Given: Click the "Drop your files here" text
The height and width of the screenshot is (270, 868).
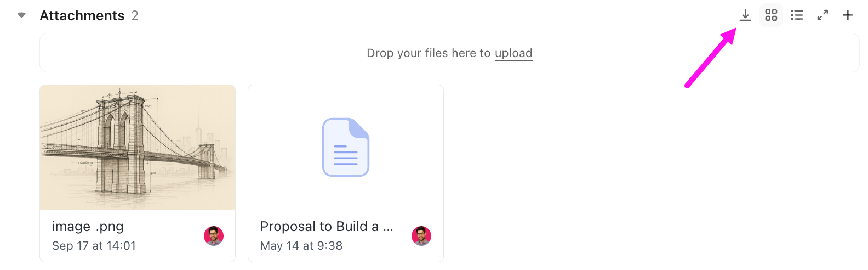Looking at the screenshot, I should [429, 53].
